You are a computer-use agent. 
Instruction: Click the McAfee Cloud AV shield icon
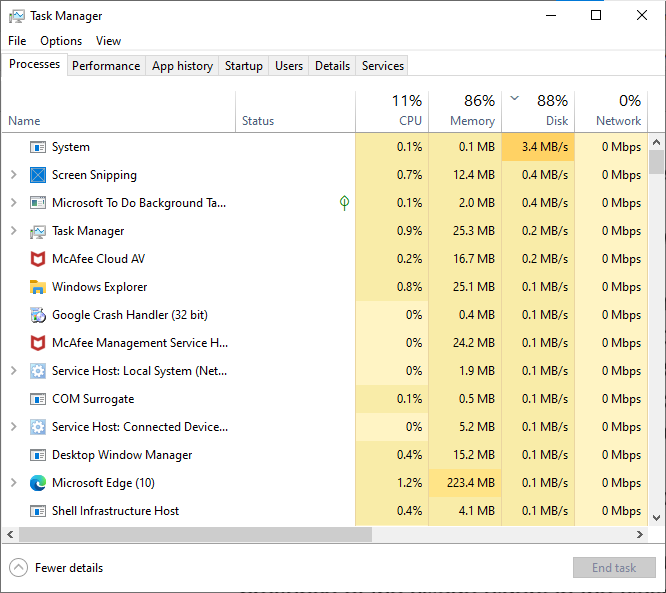coord(38,259)
